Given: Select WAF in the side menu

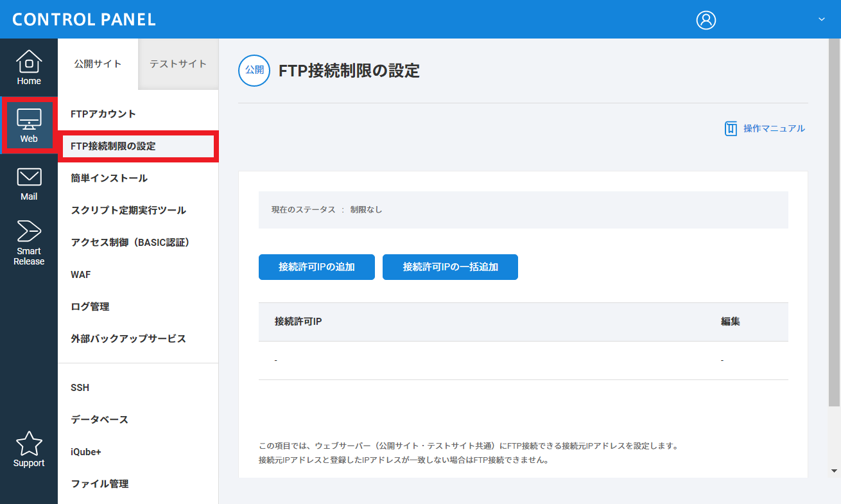Looking at the screenshot, I should 81,275.
